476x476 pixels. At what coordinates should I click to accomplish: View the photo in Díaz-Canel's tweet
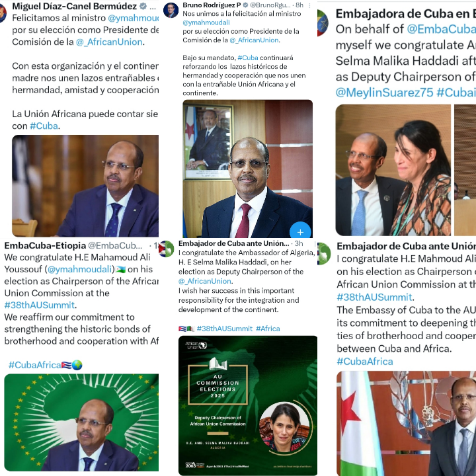pyautogui.click(x=85, y=186)
